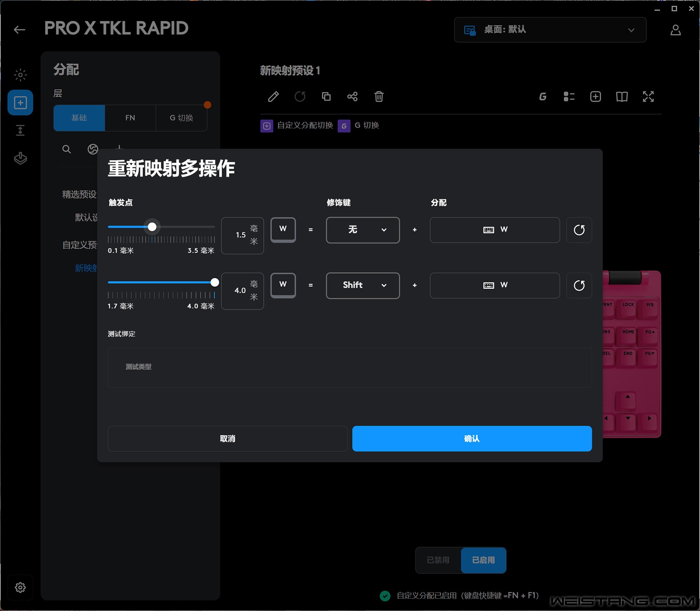Switch to the G 切换 layer tab
Viewport: 700px width, 611px height.
(x=181, y=118)
